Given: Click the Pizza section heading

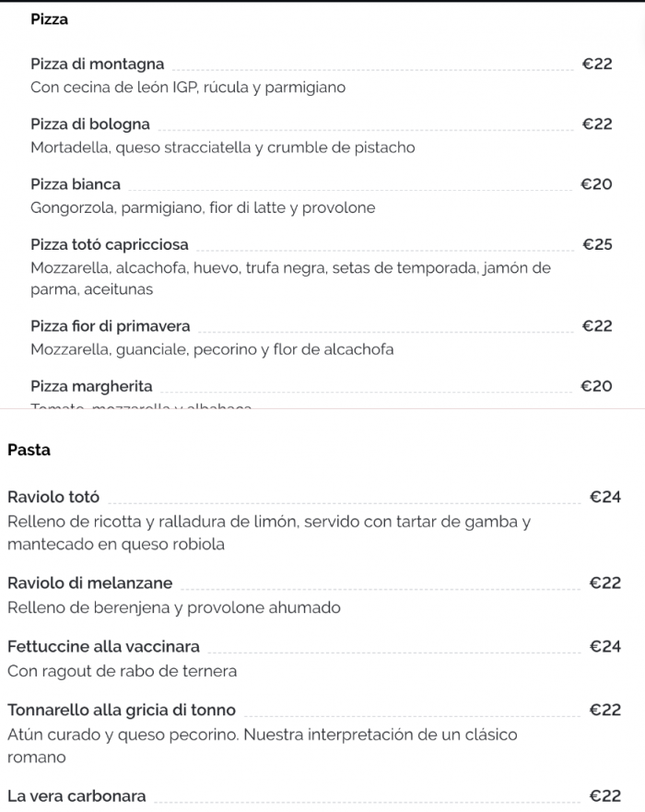Looking at the screenshot, I should tap(49, 19).
